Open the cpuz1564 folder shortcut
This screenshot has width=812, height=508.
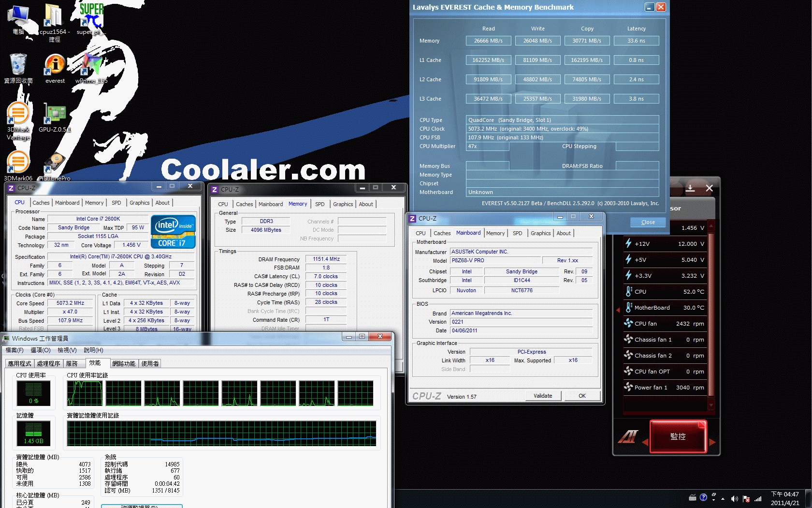[x=54, y=23]
